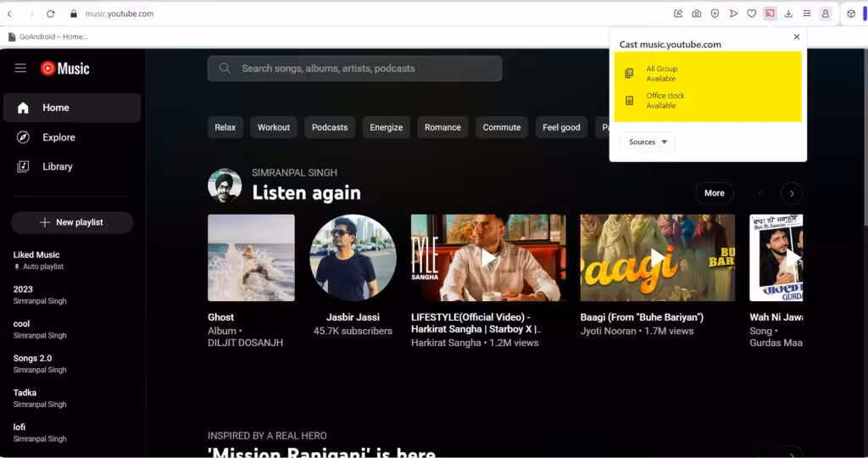Open Jasbir Jassi artist picture

point(353,258)
